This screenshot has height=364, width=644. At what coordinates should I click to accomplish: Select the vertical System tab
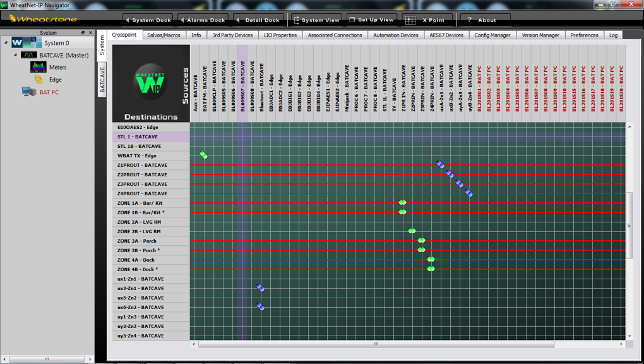pyautogui.click(x=102, y=45)
